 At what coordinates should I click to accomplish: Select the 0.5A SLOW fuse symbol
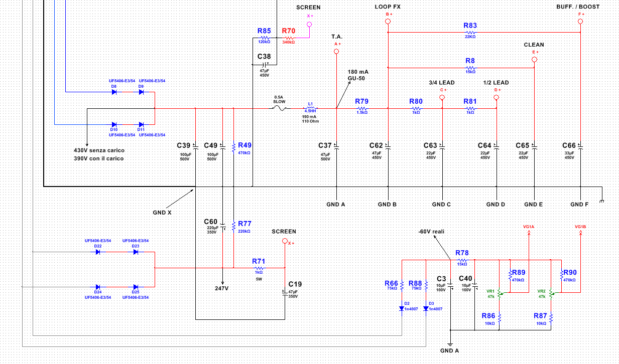(x=280, y=108)
